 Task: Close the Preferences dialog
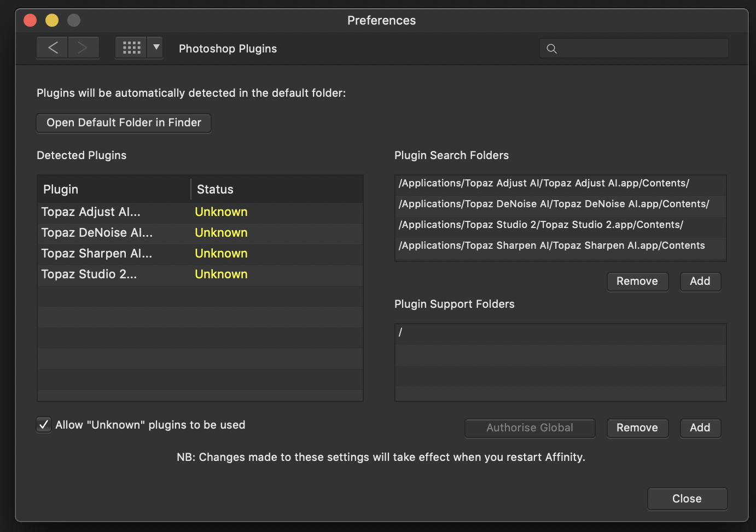[687, 499]
